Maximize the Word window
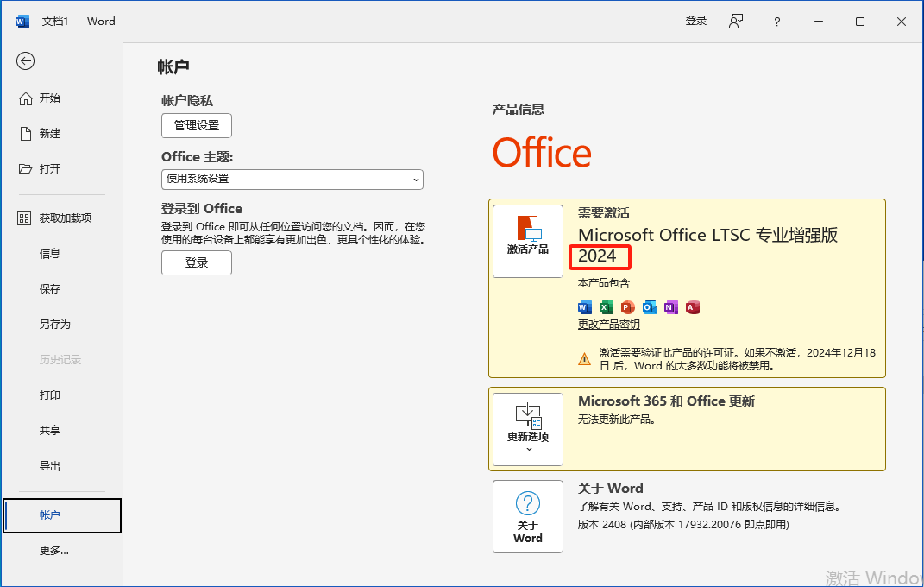Viewport: 924px width, 587px height. 860,22
